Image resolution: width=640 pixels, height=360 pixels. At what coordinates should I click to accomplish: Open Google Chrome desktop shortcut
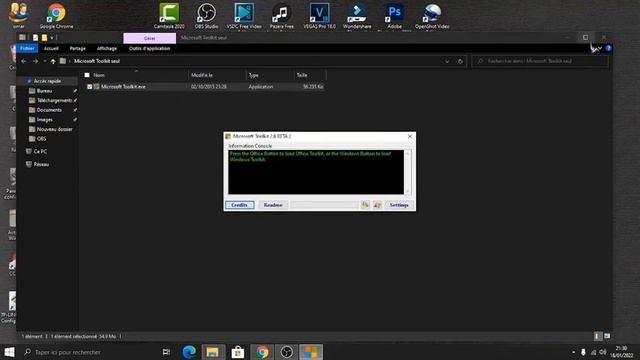[56, 16]
